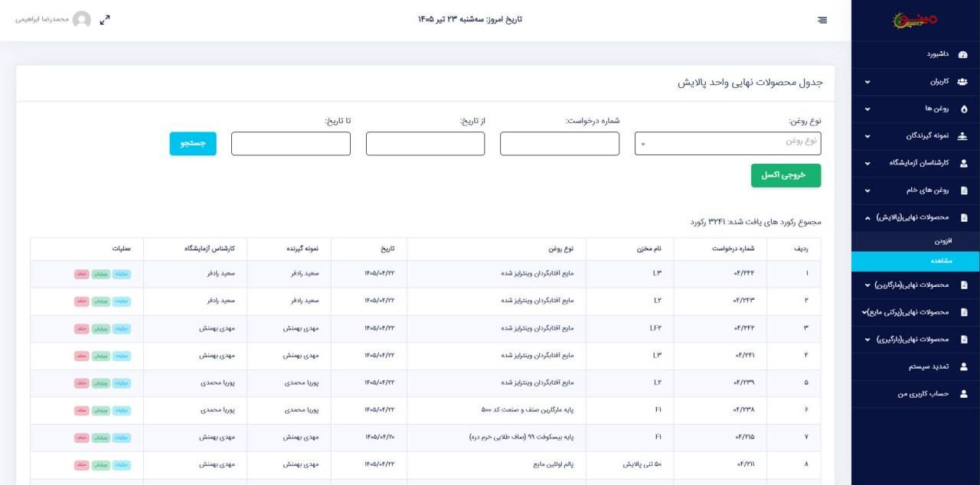Click the شماره درخواست input field
Image resolution: width=980 pixels, height=485 pixels.
[560, 143]
